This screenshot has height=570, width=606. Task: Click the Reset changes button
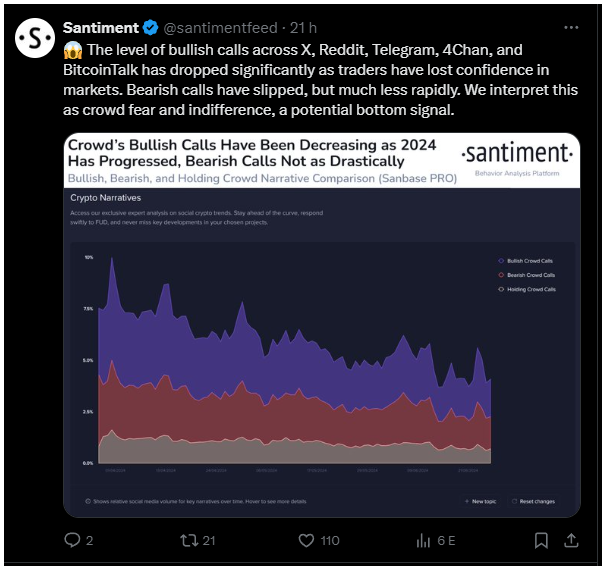[x=533, y=501]
